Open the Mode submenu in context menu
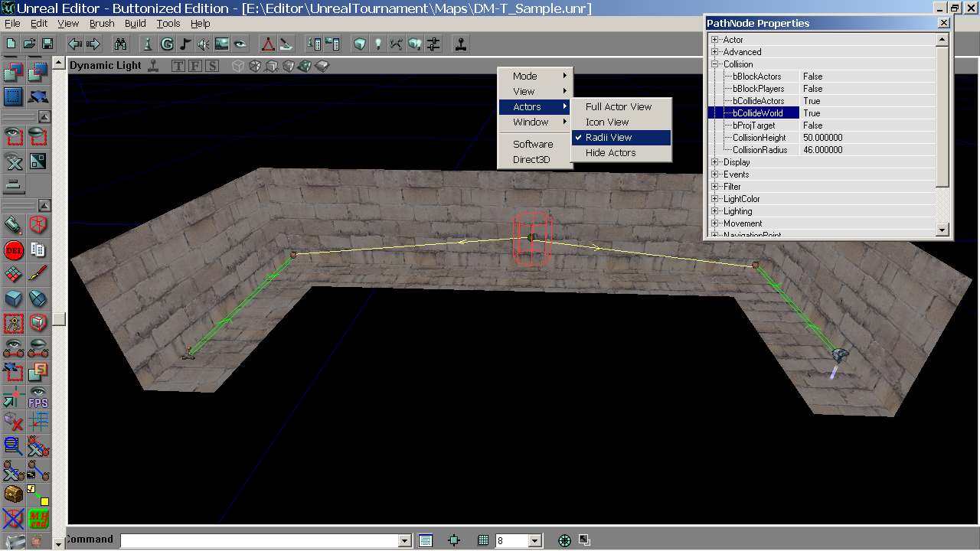The height and width of the screenshot is (551, 980). point(534,76)
